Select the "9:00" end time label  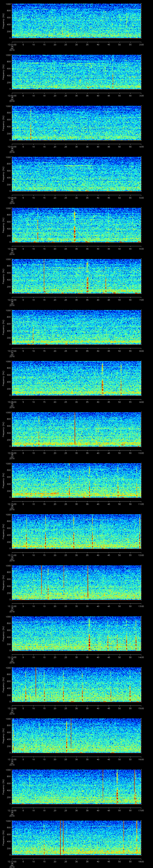(x=141, y=402)
